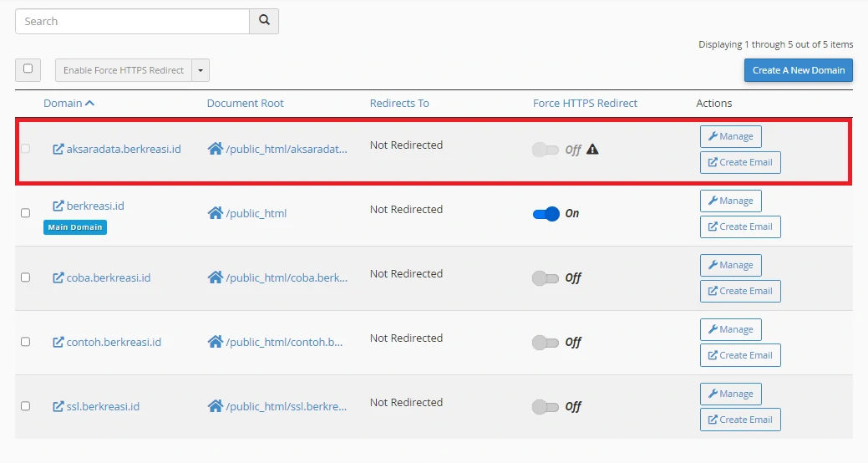
Task: Click the search magnifier icon button
Action: click(x=264, y=21)
